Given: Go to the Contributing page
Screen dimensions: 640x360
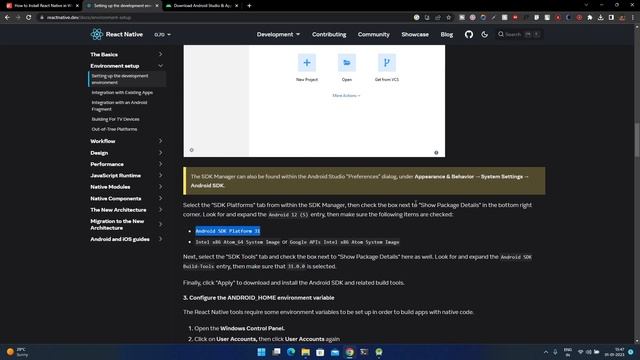Looking at the screenshot, I should click(329, 34).
